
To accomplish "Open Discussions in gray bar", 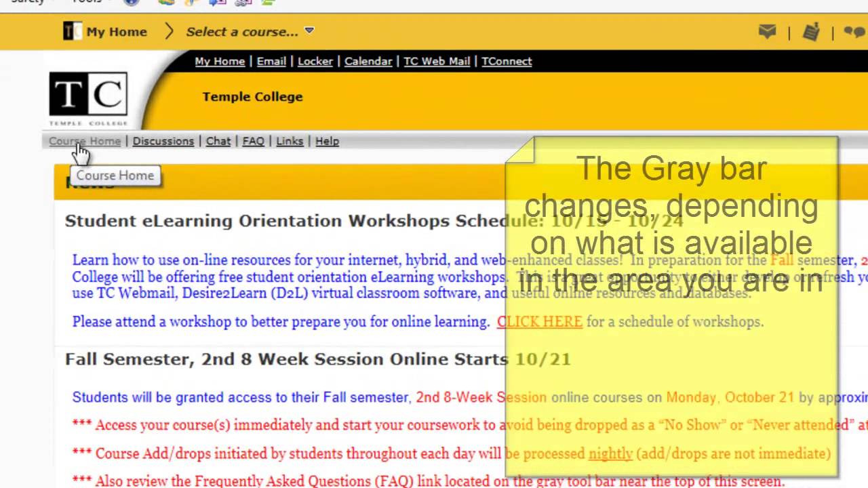I will click(x=163, y=141).
